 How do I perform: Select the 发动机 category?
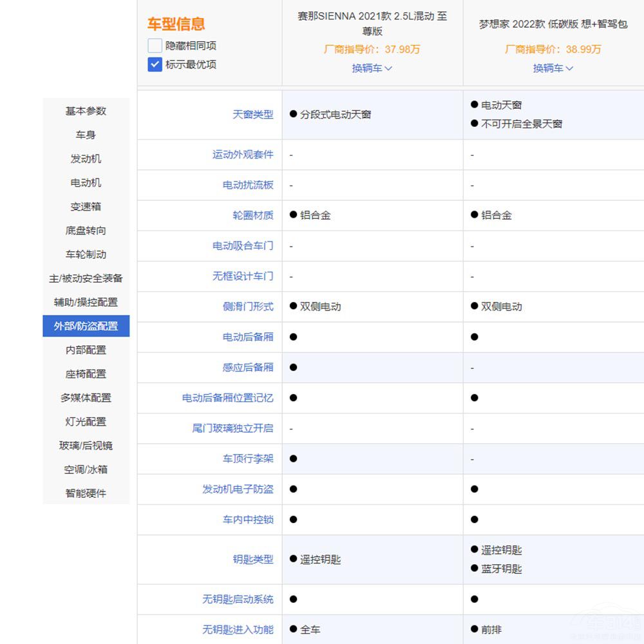coord(86,158)
